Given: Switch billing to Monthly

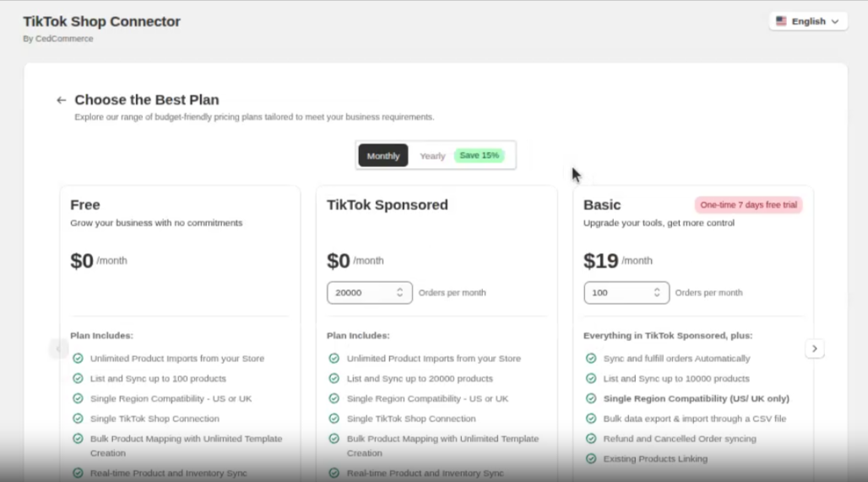Looking at the screenshot, I should [383, 156].
